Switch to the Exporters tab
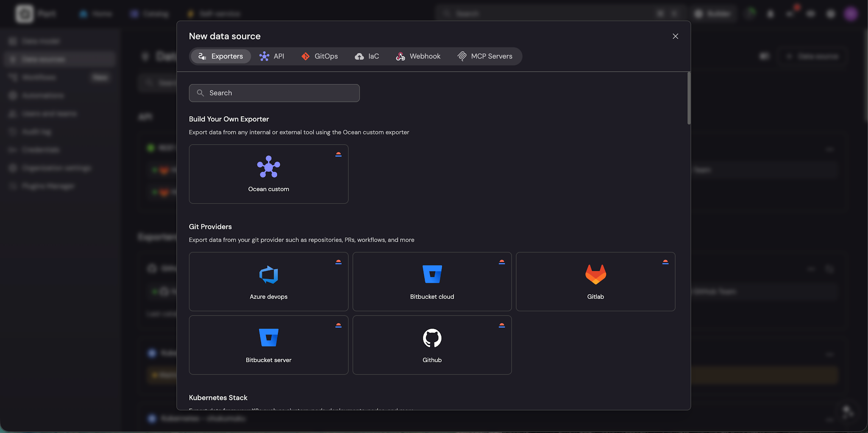868x433 pixels. (x=221, y=56)
